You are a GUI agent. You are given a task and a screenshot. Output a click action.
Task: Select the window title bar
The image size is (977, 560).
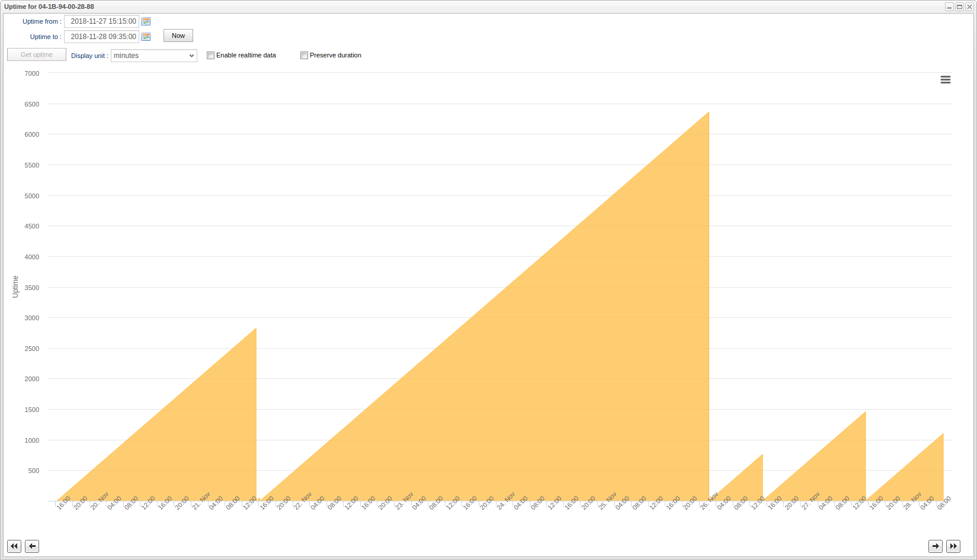coord(415,7)
